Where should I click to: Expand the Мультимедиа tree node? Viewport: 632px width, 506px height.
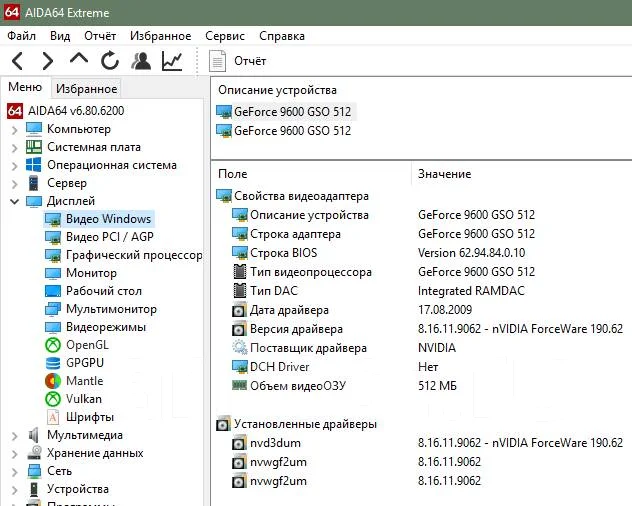coord(15,436)
